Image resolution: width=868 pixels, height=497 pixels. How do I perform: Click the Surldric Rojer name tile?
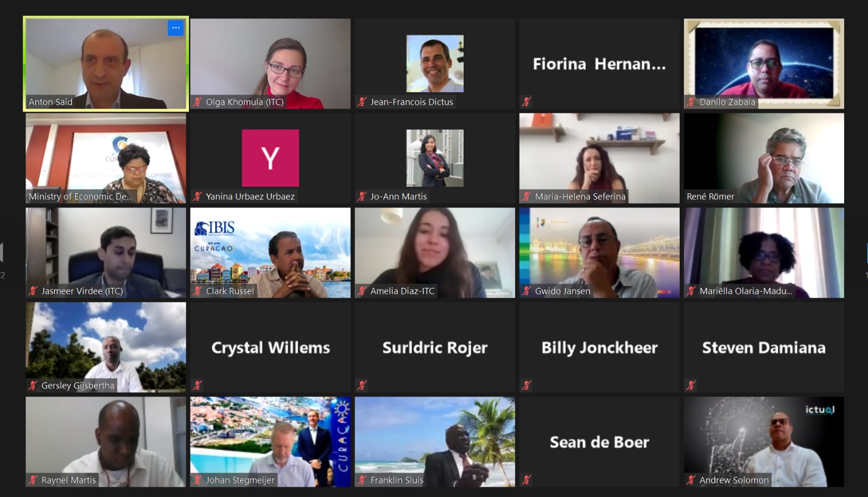(x=435, y=347)
